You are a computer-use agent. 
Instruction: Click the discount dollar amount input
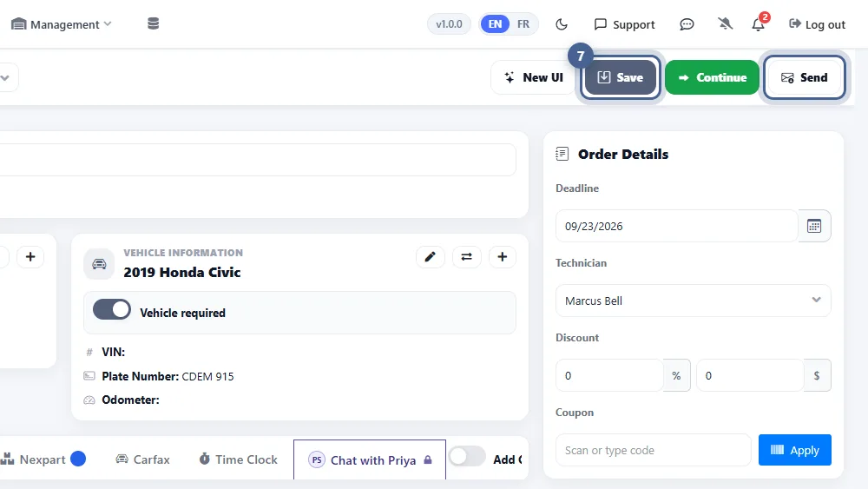tap(750, 375)
